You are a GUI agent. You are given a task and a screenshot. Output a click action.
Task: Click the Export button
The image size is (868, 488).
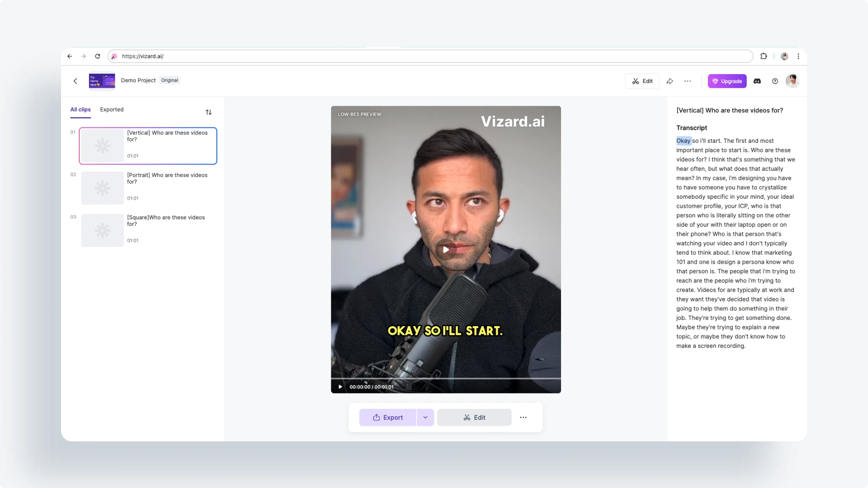coord(387,418)
